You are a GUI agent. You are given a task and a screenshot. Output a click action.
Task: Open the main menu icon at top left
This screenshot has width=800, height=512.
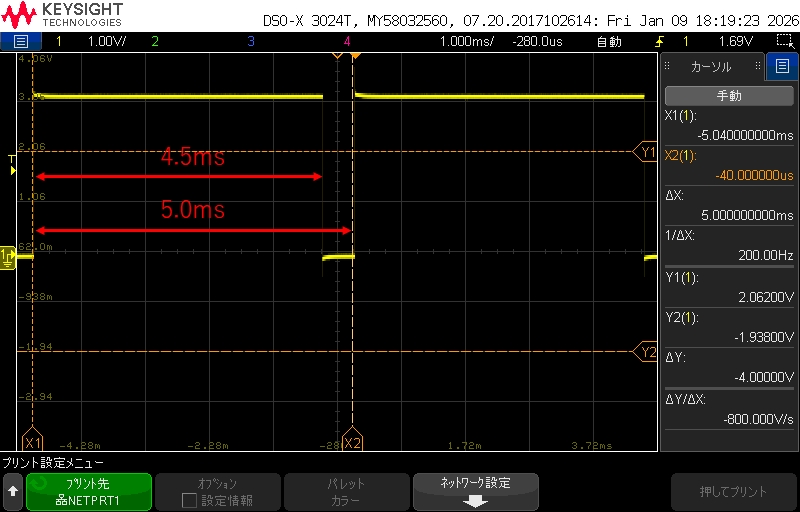[21, 41]
